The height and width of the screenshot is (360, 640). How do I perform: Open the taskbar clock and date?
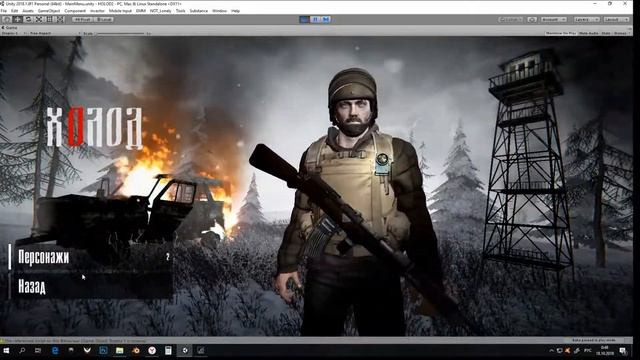click(605, 351)
